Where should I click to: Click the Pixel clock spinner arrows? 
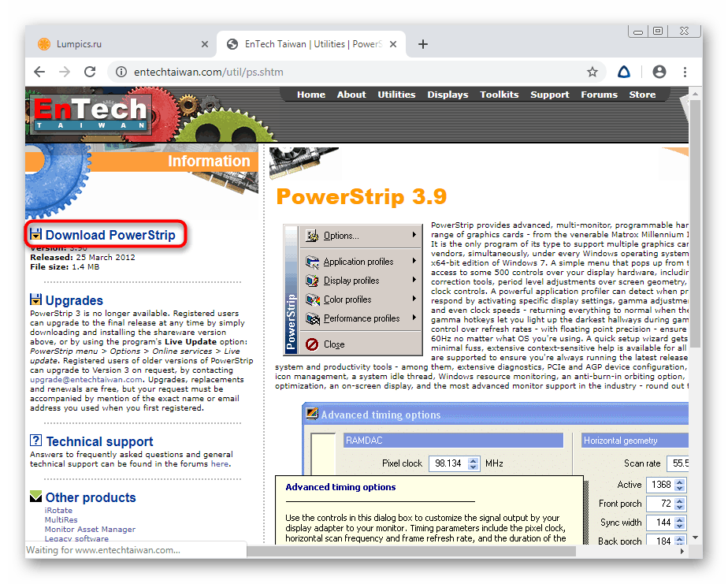tap(473, 463)
